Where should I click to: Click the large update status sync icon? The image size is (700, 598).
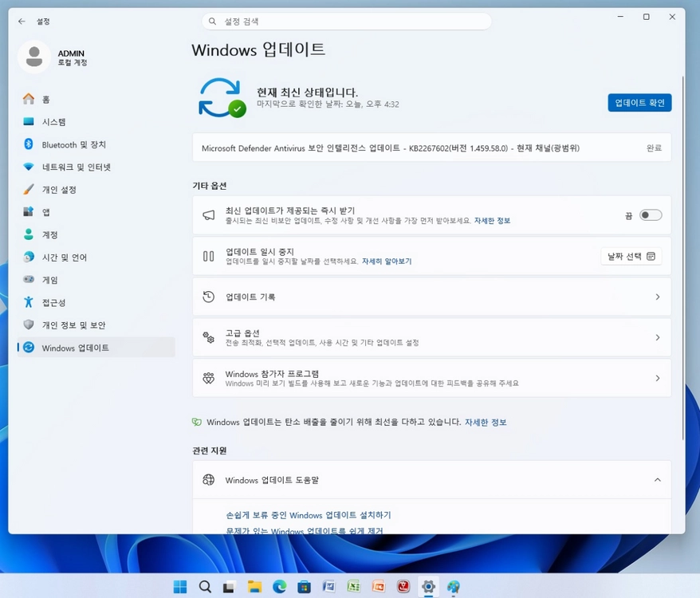point(222,98)
